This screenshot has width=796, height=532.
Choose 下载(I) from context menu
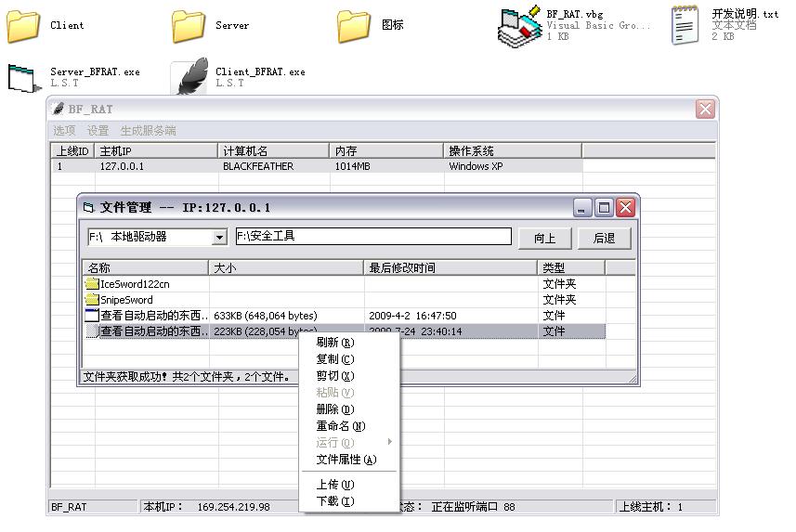(x=335, y=501)
